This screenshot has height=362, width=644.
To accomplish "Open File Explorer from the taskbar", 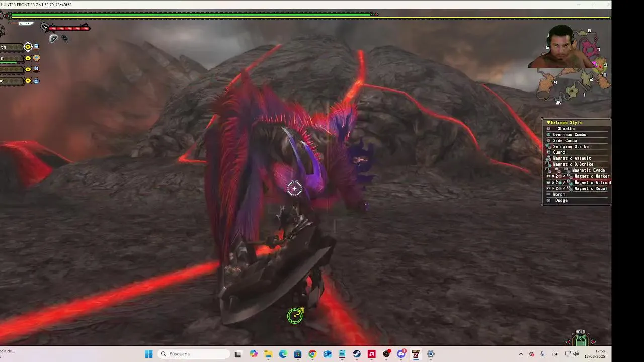I will click(x=268, y=354).
